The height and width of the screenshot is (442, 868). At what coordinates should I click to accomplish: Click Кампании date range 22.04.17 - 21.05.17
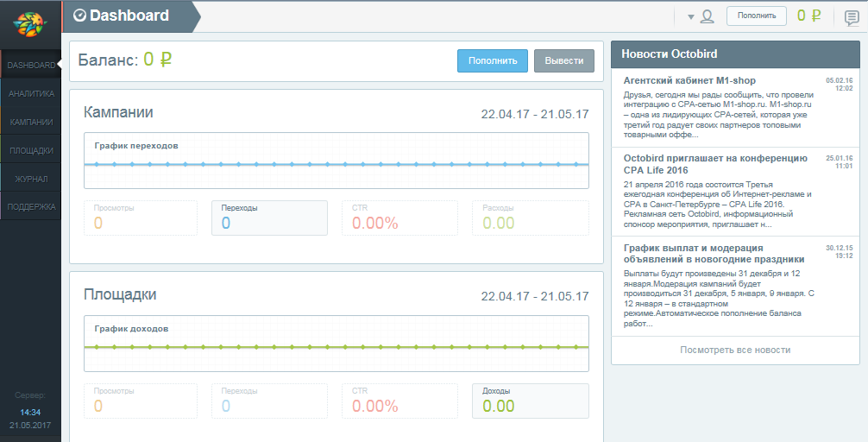pos(535,114)
